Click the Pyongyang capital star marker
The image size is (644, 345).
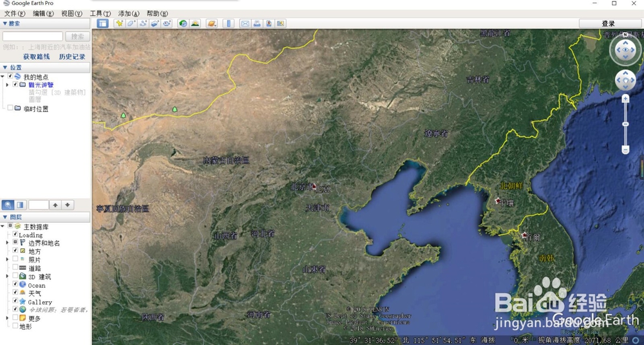click(x=498, y=201)
